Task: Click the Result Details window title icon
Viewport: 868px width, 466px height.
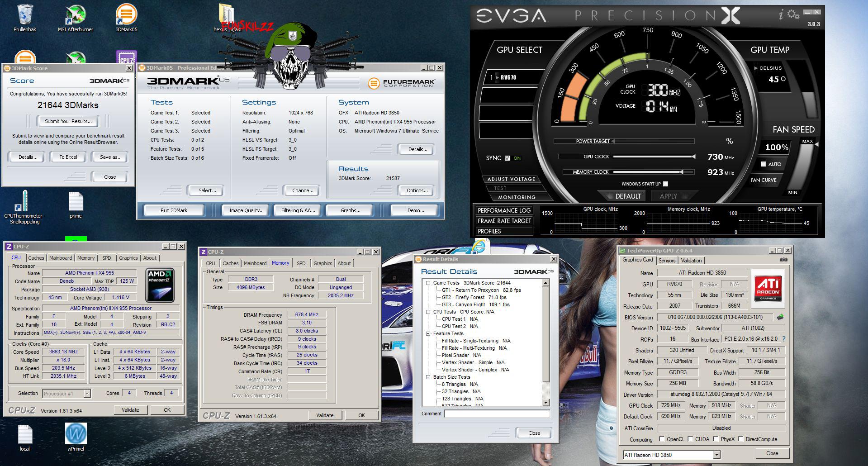Action: [418, 259]
